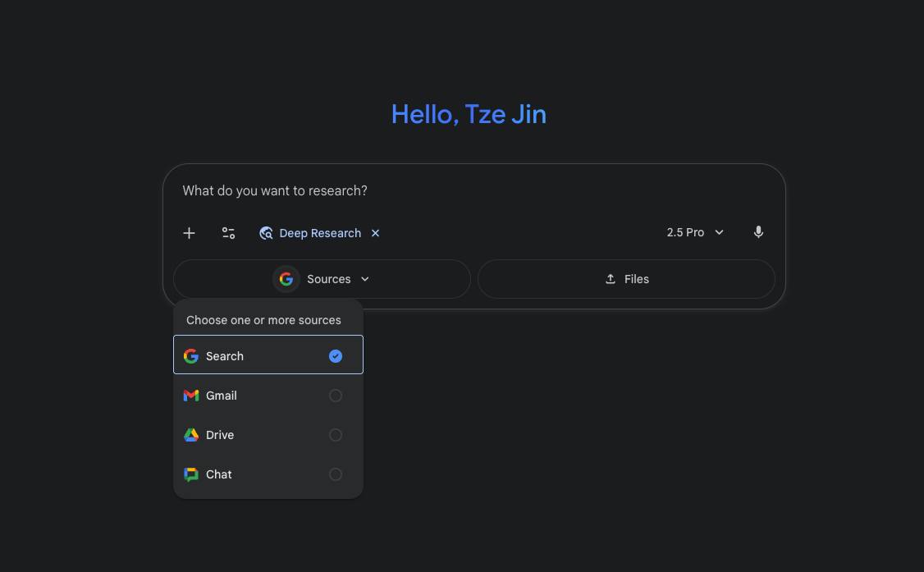Enable Gmail as a research source
Image resolution: width=924 pixels, height=572 pixels.
[336, 395]
